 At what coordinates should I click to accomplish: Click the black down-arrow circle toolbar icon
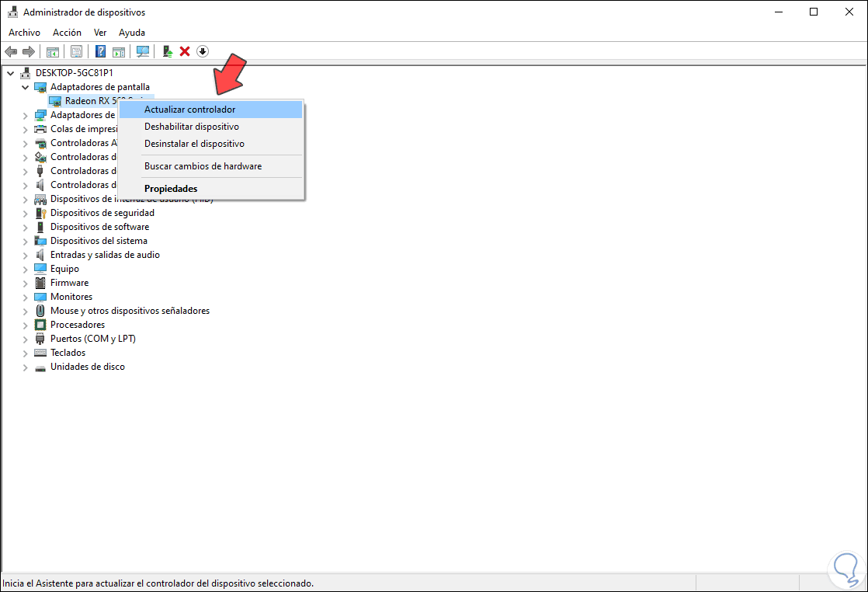[x=203, y=51]
